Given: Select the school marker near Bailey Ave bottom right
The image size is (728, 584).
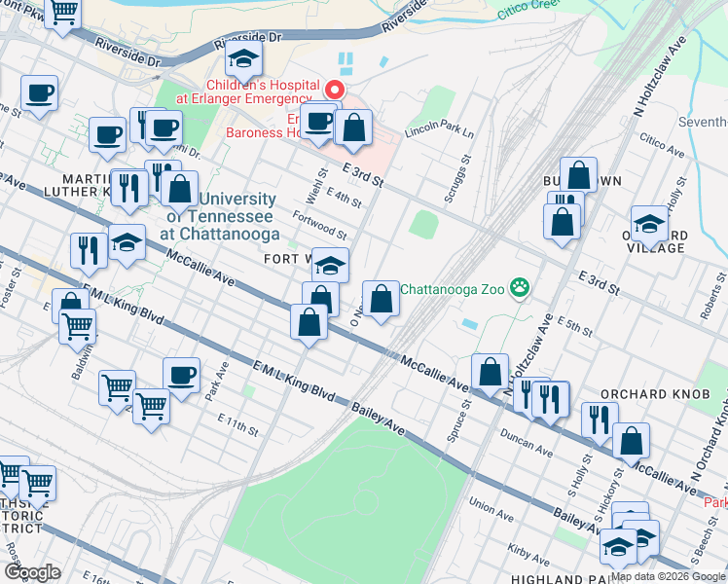Looking at the screenshot, I should pos(618,548).
